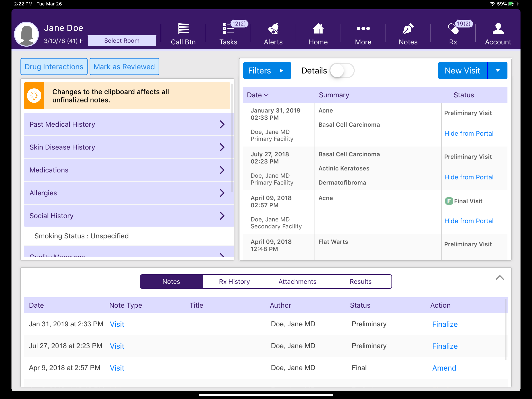The image size is (532, 399).
Task: Sort visits by Date column
Action: pos(258,95)
